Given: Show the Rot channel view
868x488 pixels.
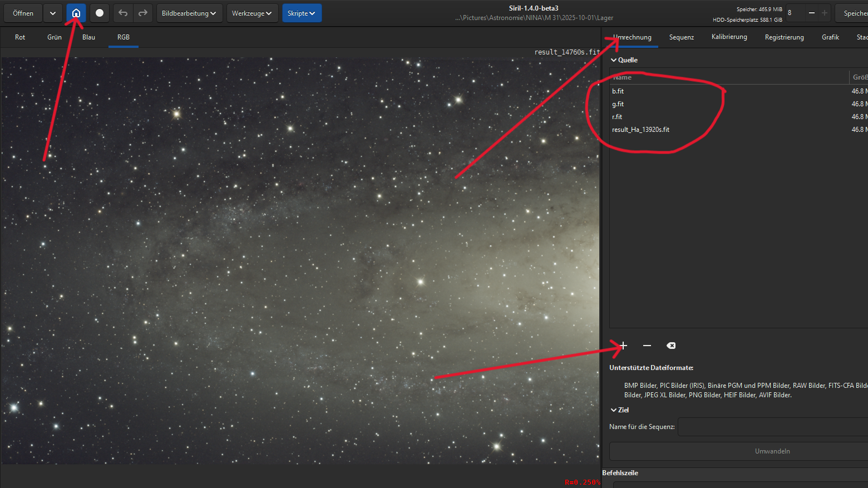Looking at the screenshot, I should (20, 37).
